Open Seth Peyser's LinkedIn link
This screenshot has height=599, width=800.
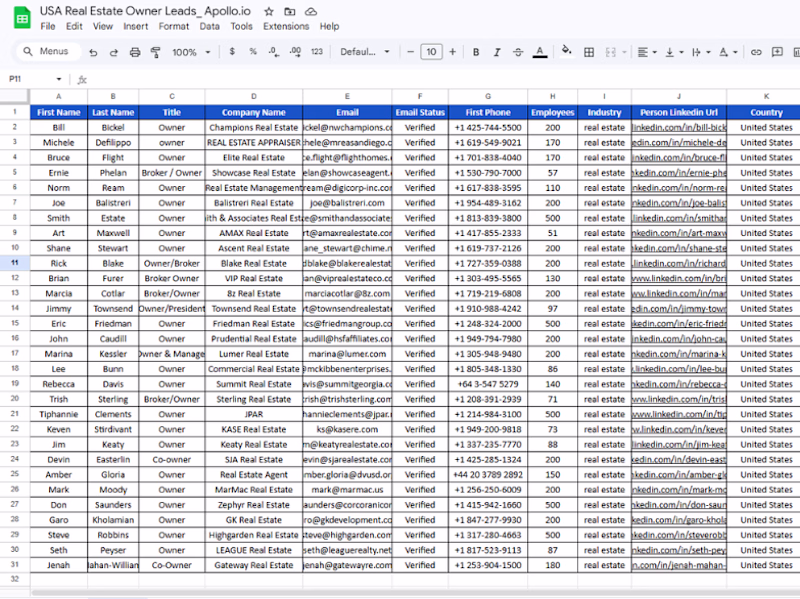679,551
